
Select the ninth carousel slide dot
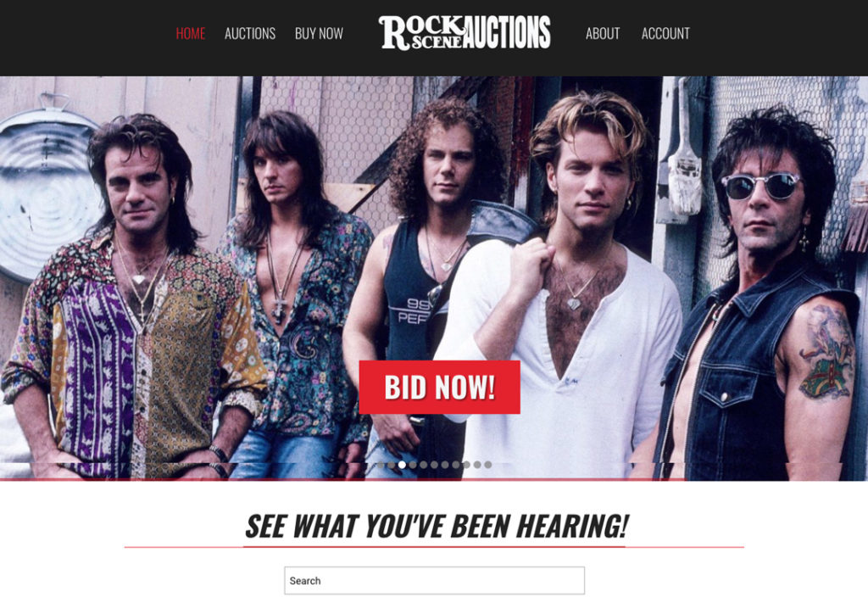pyautogui.click(x=467, y=465)
